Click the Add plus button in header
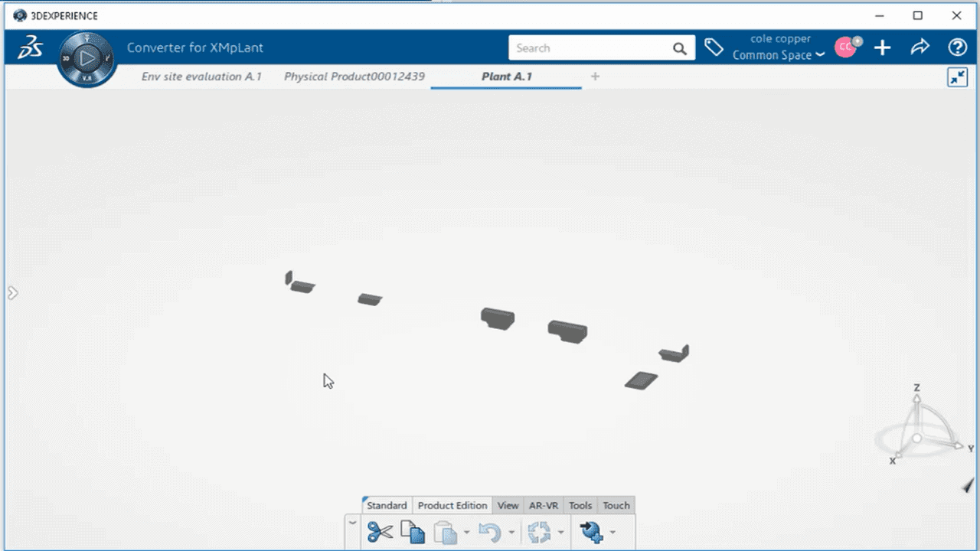980x551 pixels. (x=883, y=47)
